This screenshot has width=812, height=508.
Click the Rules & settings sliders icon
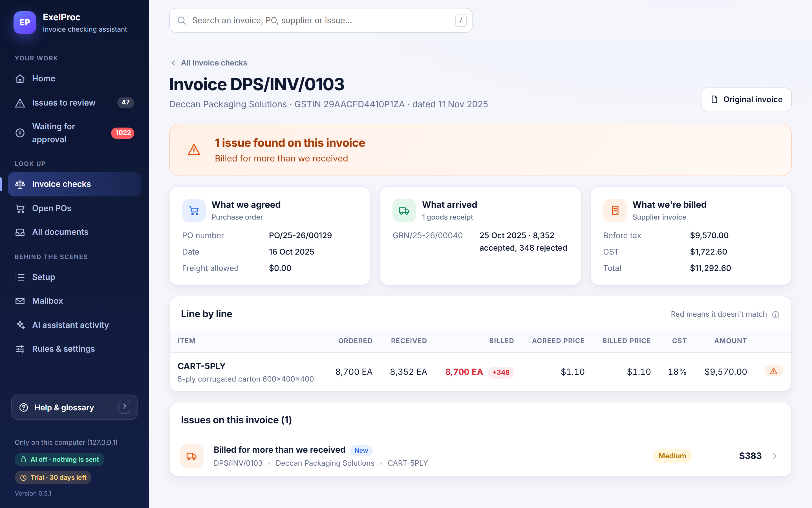(20, 349)
